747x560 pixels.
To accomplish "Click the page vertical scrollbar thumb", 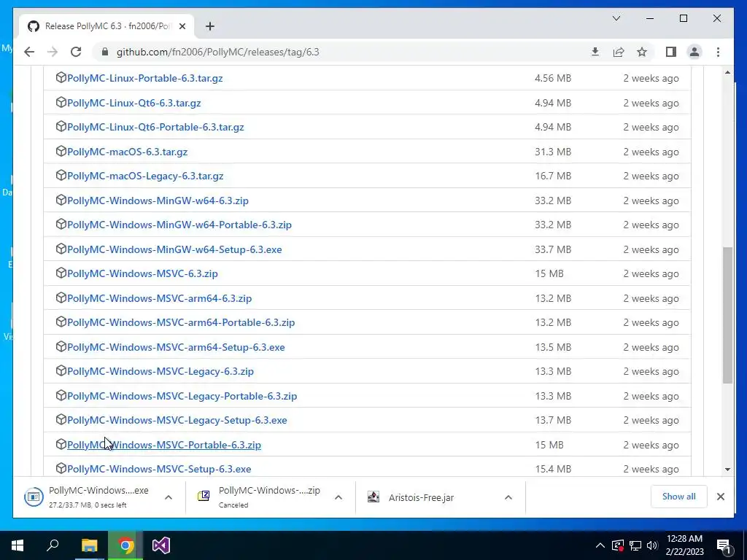I will 727,315.
